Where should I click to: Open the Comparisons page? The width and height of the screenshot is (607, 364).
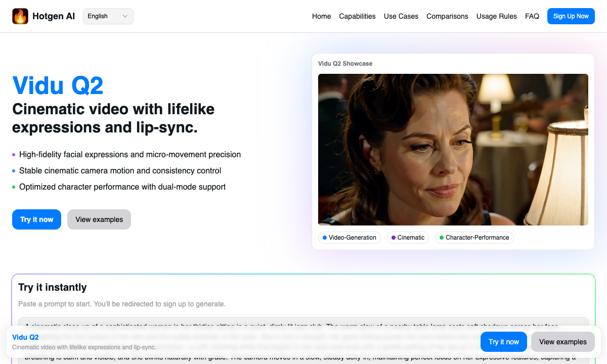pyautogui.click(x=447, y=16)
